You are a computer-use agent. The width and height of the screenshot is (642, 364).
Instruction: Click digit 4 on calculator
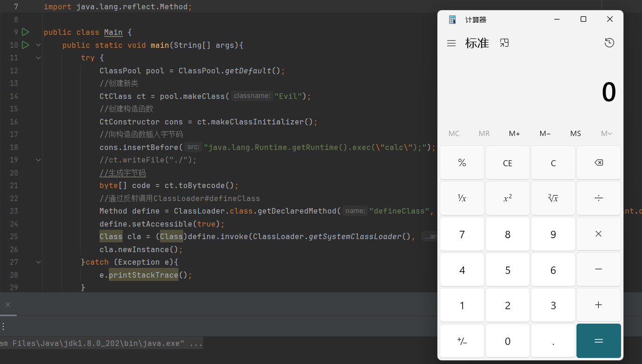(x=462, y=270)
